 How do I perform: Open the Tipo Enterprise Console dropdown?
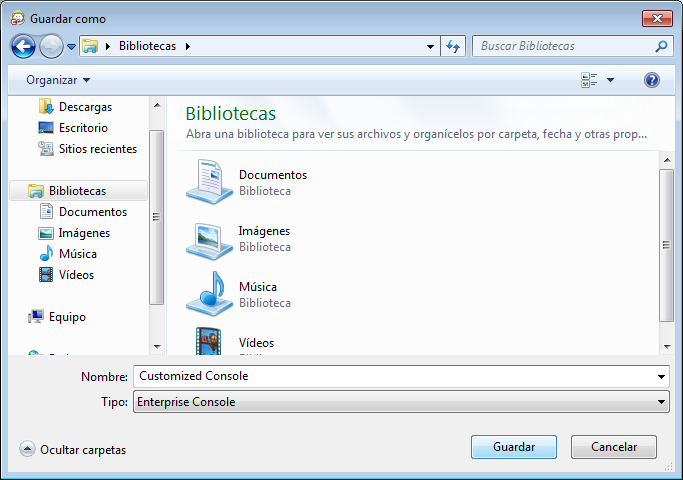pos(401,402)
